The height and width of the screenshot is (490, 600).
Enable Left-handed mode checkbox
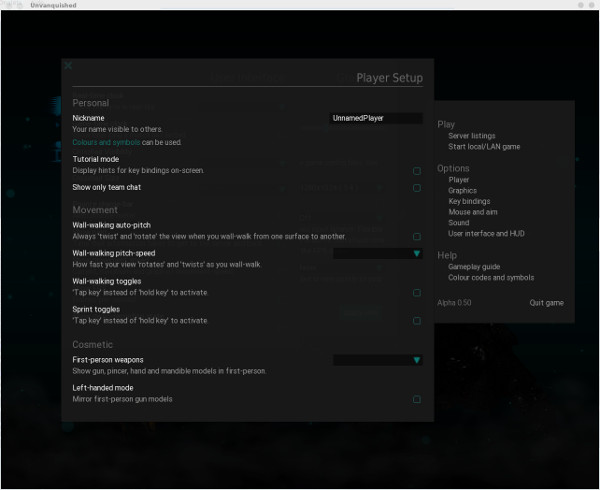coord(416,399)
